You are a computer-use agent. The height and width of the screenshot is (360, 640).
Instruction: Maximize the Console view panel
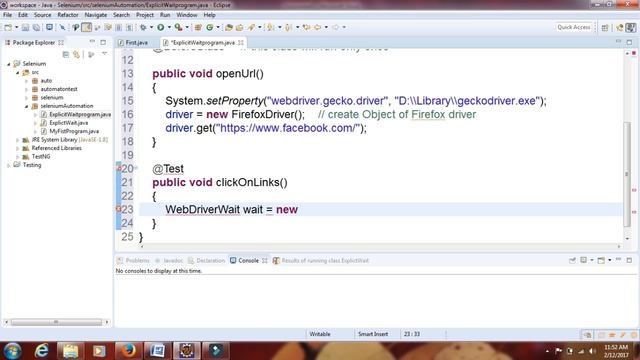pos(629,260)
